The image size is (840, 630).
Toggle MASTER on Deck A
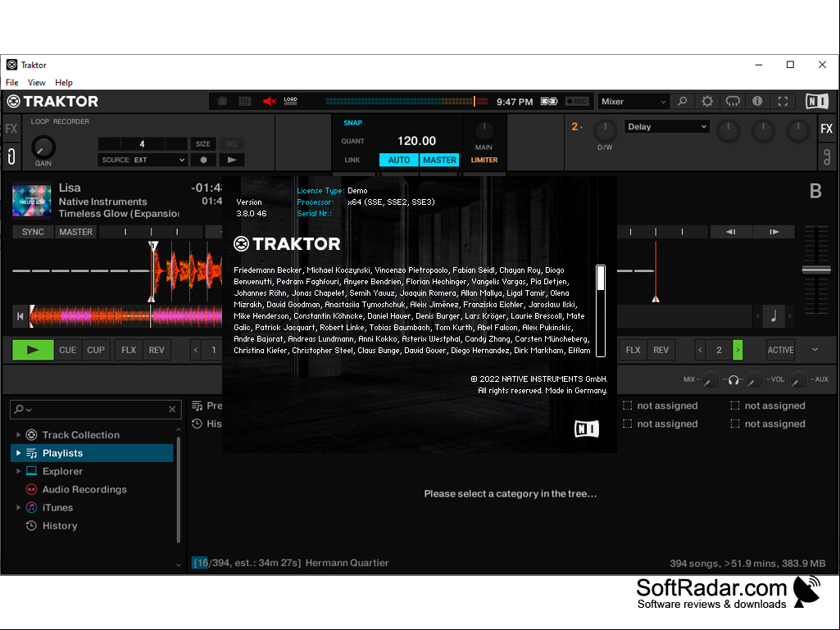(75, 232)
